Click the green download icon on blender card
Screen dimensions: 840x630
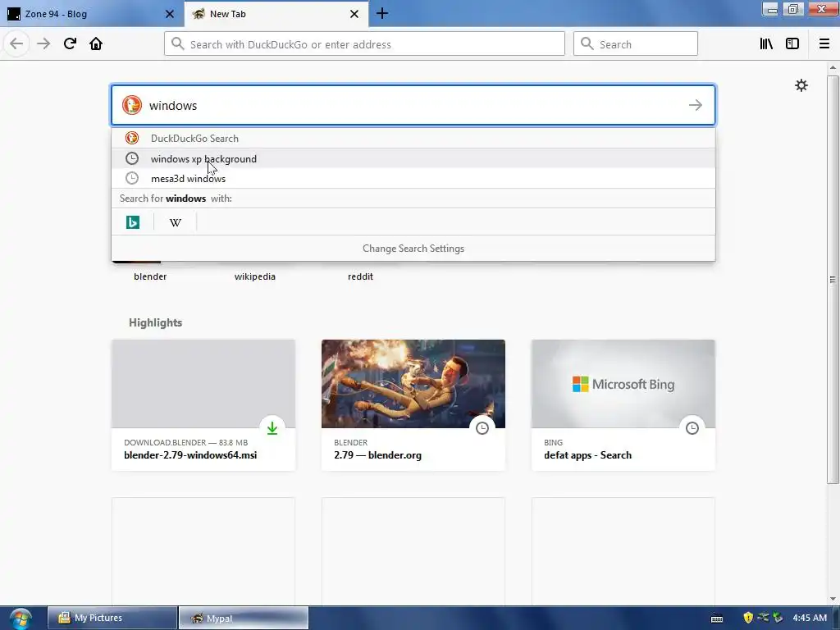[272, 428]
